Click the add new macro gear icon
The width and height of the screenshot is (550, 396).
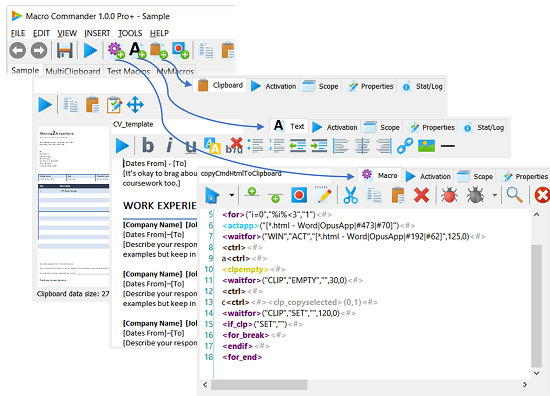pyautogui.click(x=116, y=50)
